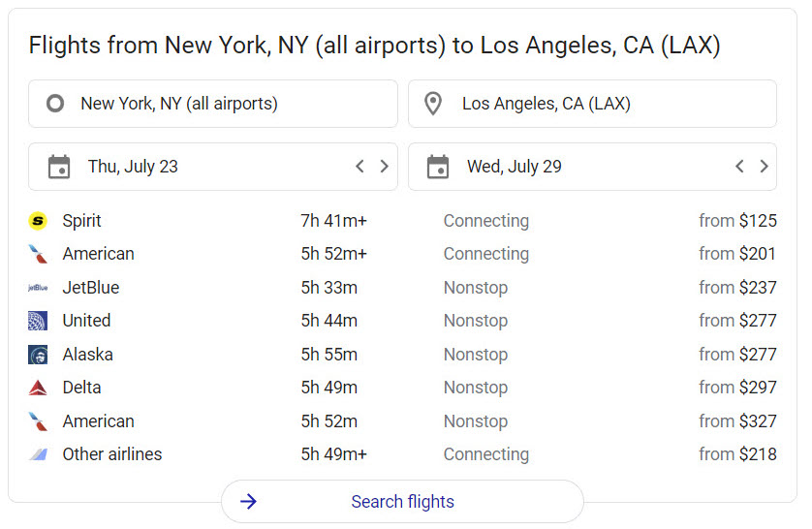
Task: Click the Spirit airline logo icon
Action: point(38,221)
